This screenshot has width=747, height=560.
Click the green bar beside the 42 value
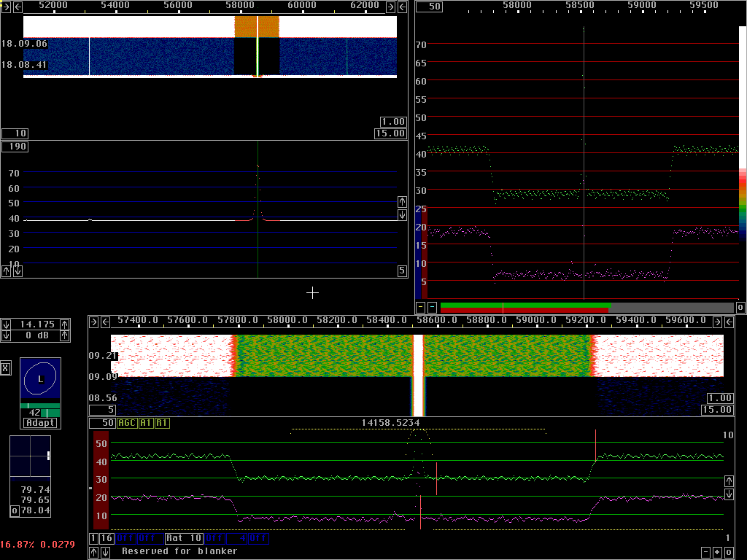[50, 413]
